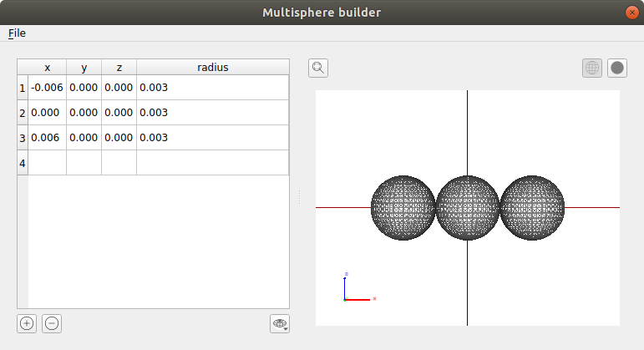Screen dimensions: 644x350
Task: Open the File menu
Action: pos(17,33)
